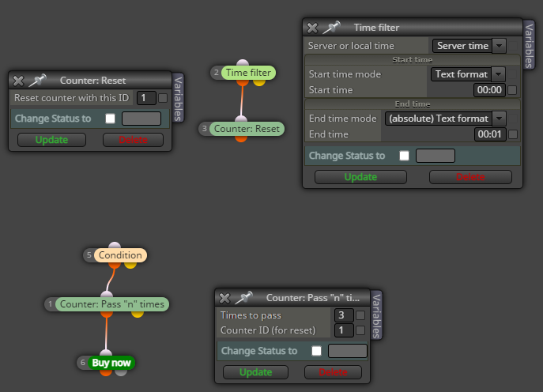Click the "End time" section header
The height and width of the screenshot is (392, 543).
click(413, 104)
